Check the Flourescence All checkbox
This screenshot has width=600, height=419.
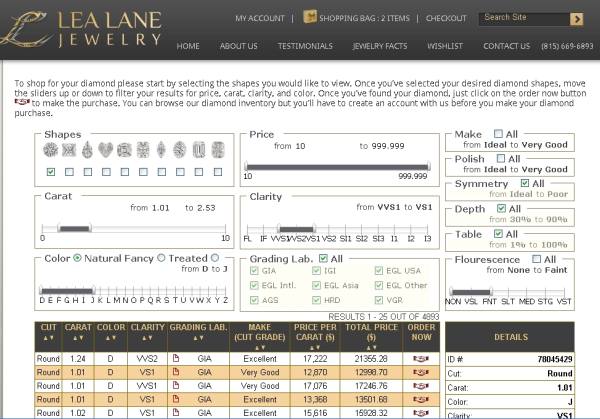tap(536, 259)
